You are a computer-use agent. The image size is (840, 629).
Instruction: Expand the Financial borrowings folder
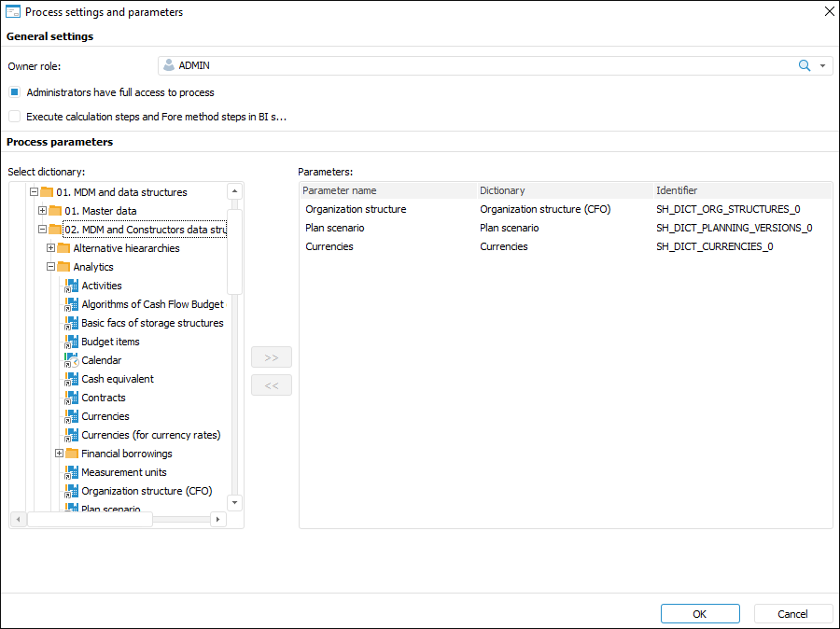point(59,454)
